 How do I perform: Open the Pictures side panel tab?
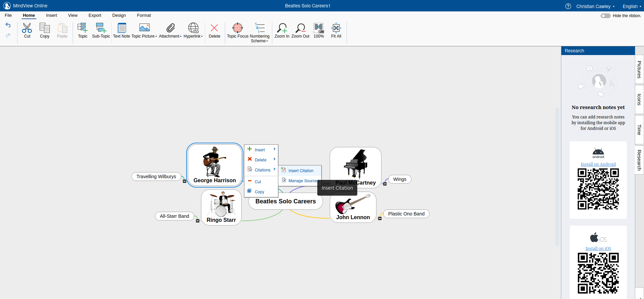pyautogui.click(x=639, y=69)
